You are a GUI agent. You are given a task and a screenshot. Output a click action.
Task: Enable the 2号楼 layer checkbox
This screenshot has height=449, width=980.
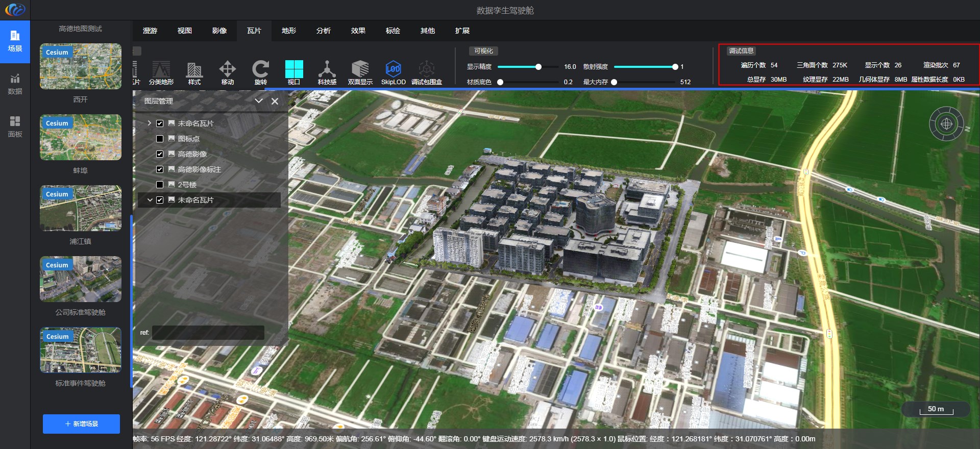coord(160,185)
